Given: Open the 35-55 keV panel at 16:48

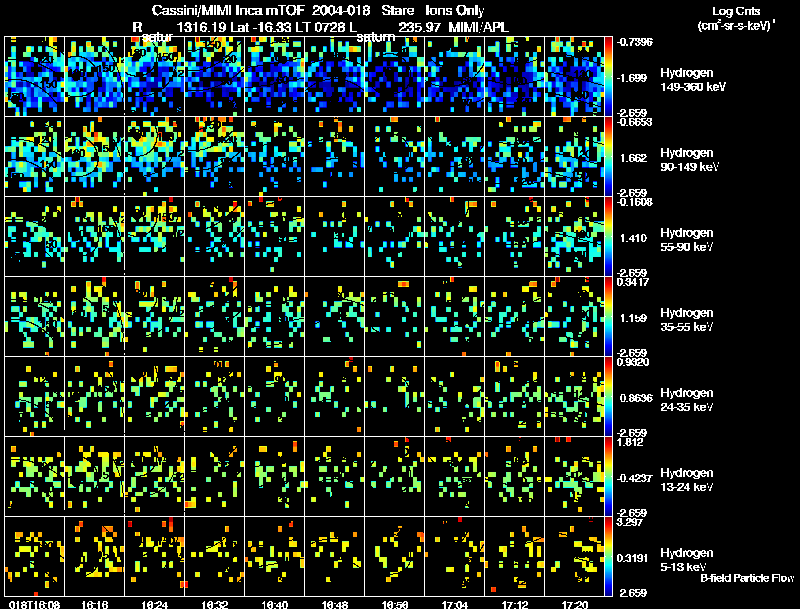Looking at the screenshot, I should coord(335,317).
